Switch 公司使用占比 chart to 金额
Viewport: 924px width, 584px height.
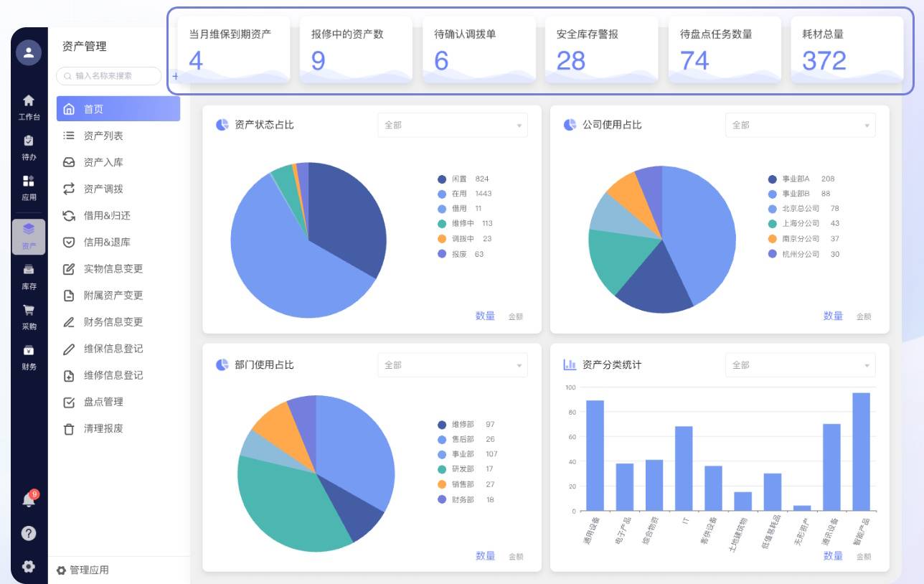click(863, 316)
